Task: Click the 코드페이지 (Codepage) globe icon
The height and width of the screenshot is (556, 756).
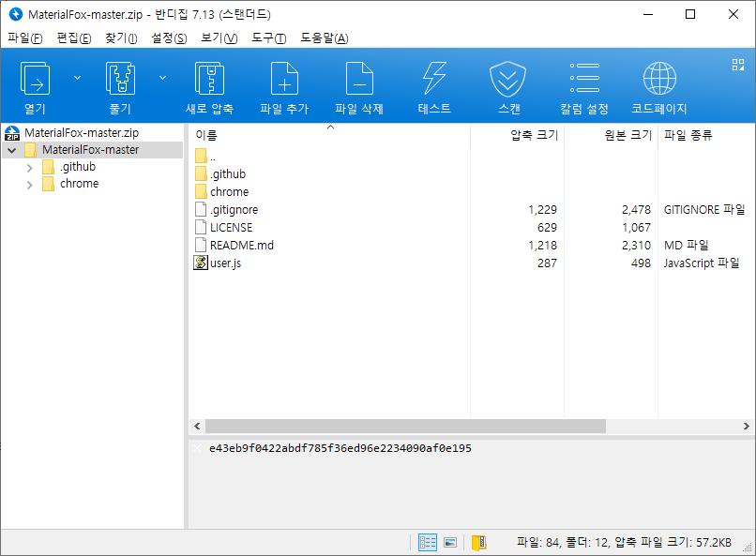Action: tap(659, 79)
